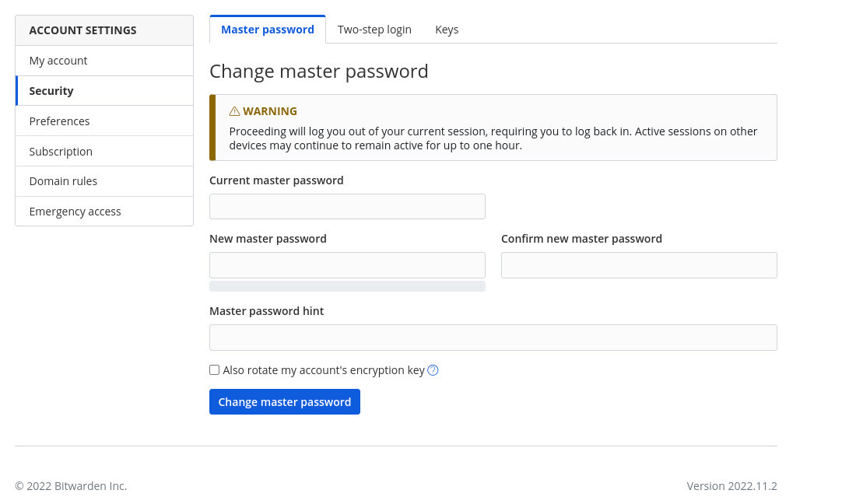The width and height of the screenshot is (849, 504).
Task: Click the Master password hint input
Action: [x=493, y=338]
